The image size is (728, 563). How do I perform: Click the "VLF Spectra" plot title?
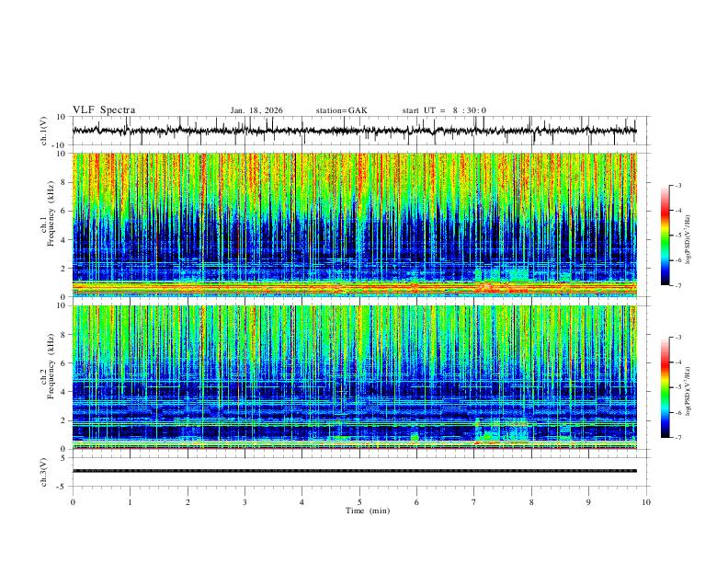(104, 110)
